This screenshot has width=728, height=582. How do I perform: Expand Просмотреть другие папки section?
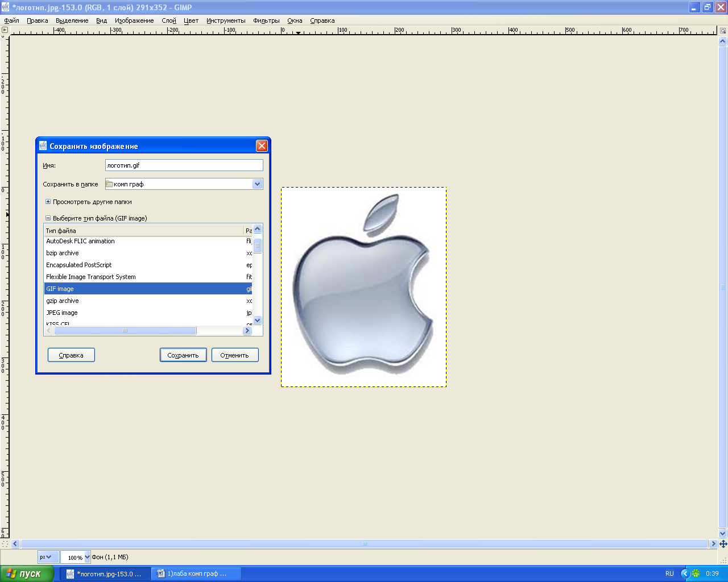pos(48,202)
